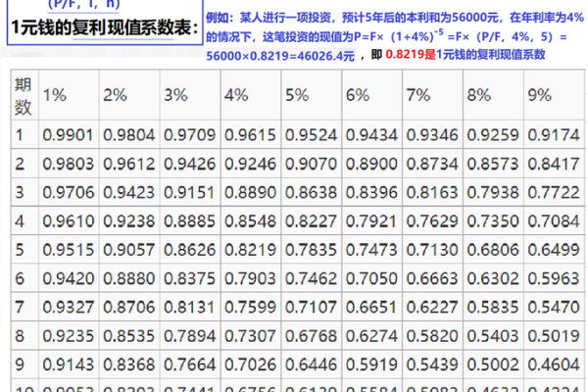
Task: Click the 0.7835 cell in row 5
Action: [x=311, y=250]
